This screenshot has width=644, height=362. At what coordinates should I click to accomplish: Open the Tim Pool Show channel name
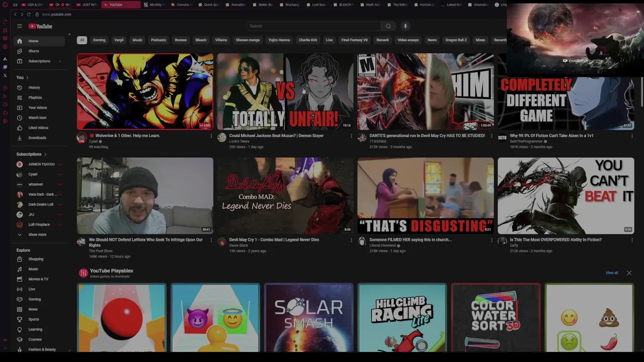tap(101, 251)
